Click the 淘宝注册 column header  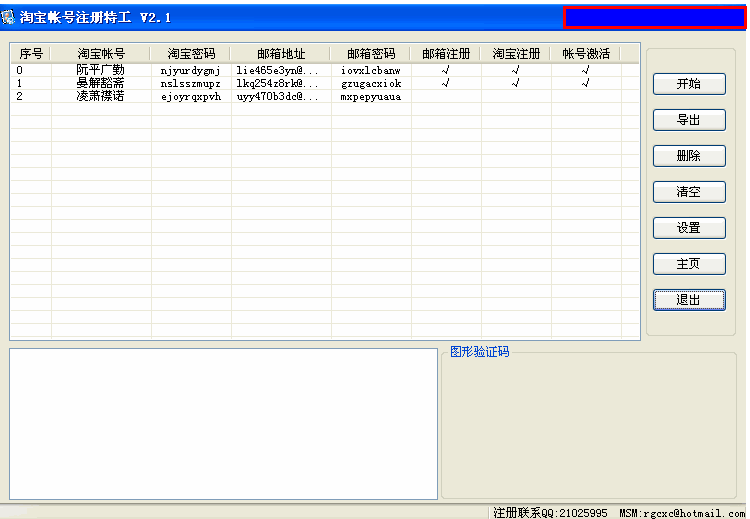pyautogui.click(x=516, y=54)
